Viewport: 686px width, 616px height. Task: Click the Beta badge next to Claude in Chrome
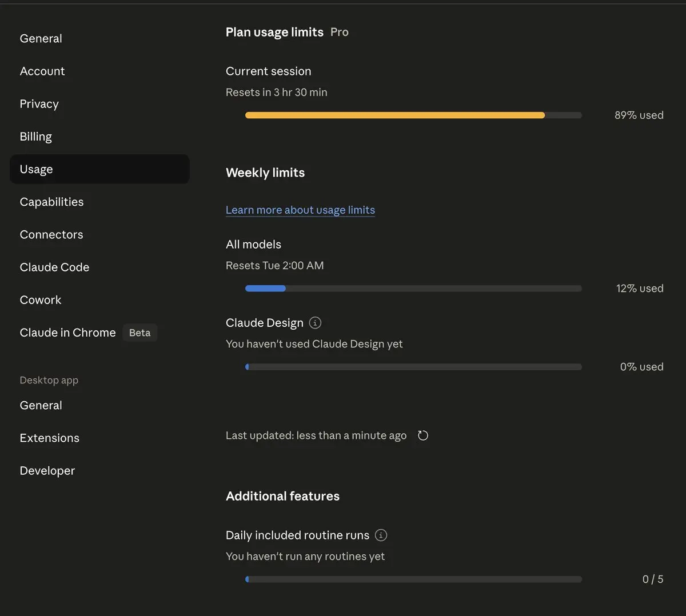(140, 333)
